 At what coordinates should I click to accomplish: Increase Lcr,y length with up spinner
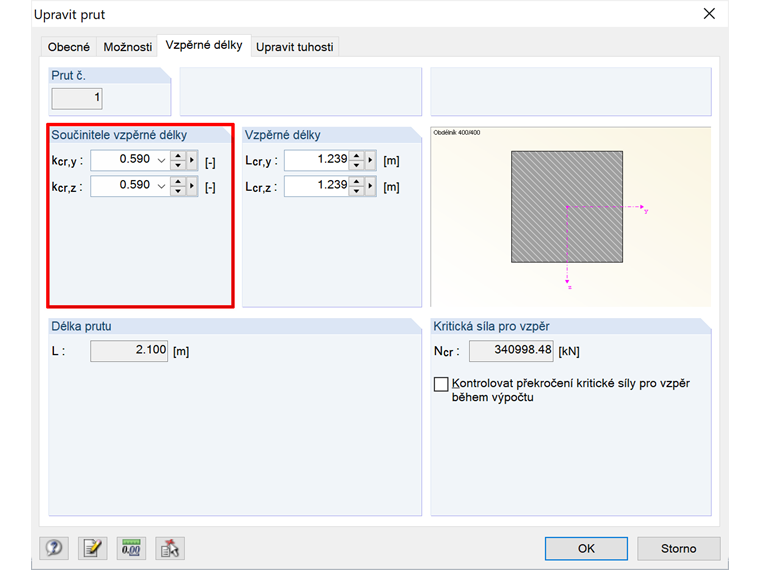pyautogui.click(x=357, y=156)
